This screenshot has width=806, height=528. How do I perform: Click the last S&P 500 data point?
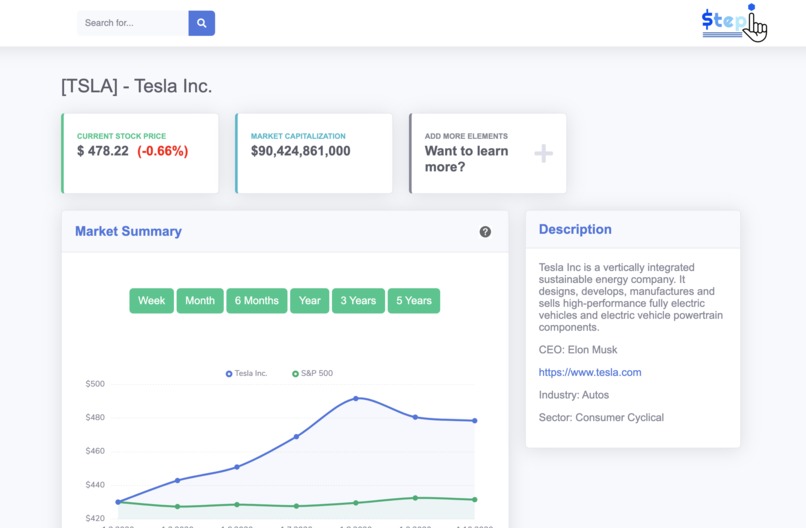474,499
